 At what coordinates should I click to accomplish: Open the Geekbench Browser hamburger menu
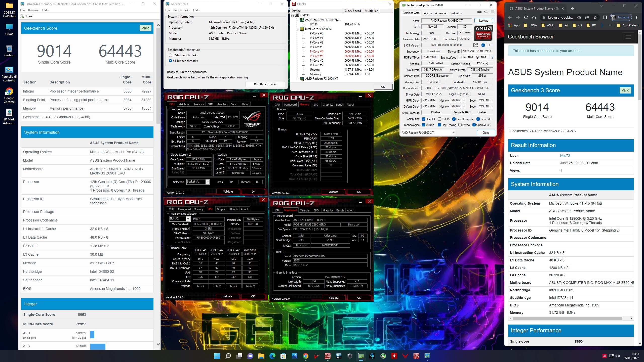click(628, 37)
